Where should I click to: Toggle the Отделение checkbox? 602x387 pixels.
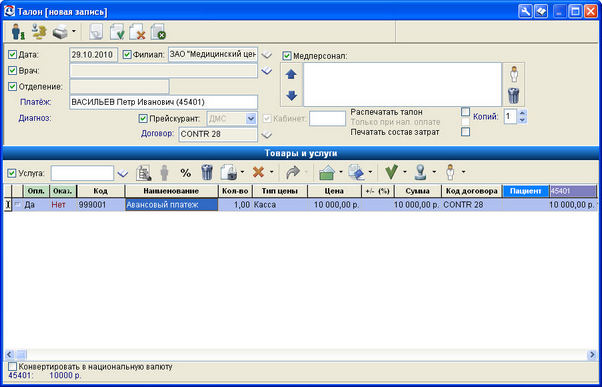tap(13, 87)
